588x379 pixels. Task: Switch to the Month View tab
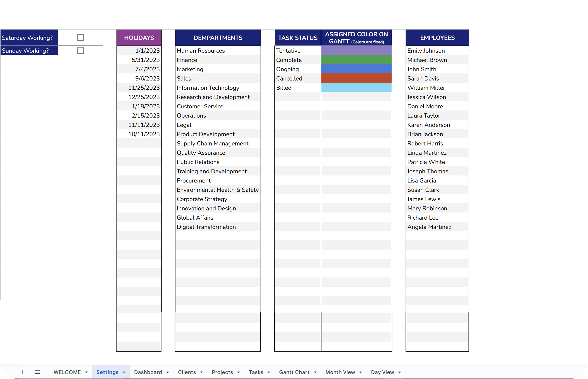click(340, 372)
